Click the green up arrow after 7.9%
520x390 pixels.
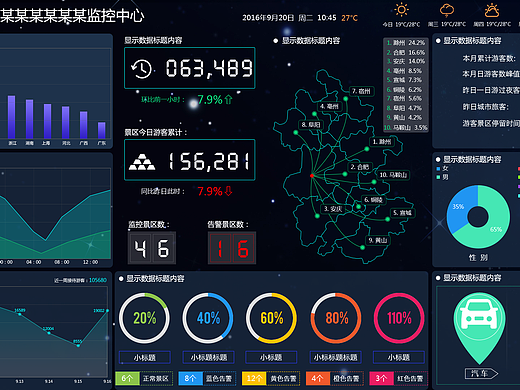tap(228, 99)
